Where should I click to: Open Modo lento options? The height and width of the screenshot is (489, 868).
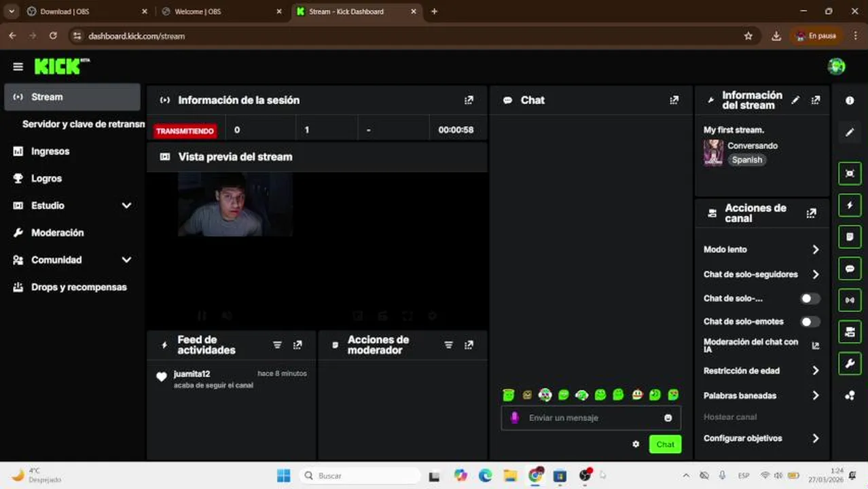point(761,249)
